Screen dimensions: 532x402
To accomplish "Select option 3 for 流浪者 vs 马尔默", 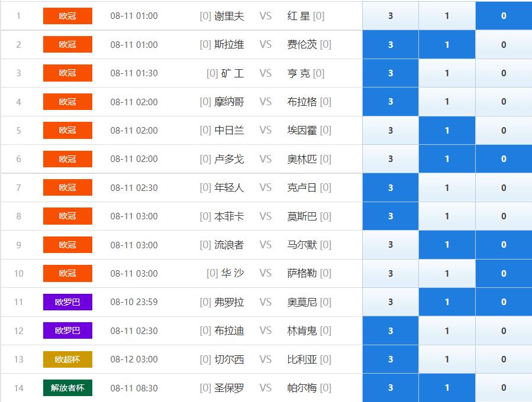I will [x=391, y=245].
